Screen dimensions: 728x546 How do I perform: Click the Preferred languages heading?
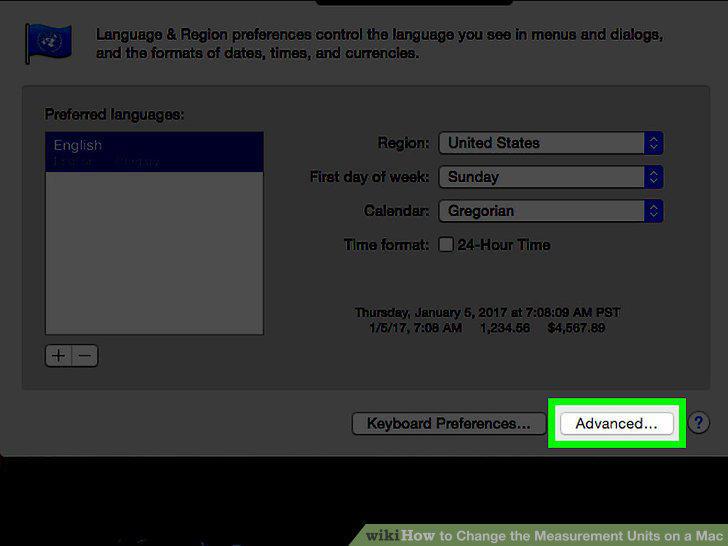click(114, 114)
